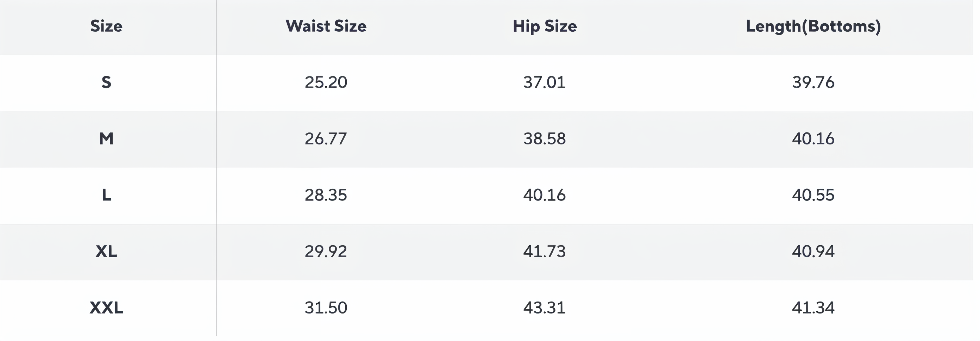Viewport: 980px width, 341px height.
Task: Select the XL size row label
Action: (106, 251)
